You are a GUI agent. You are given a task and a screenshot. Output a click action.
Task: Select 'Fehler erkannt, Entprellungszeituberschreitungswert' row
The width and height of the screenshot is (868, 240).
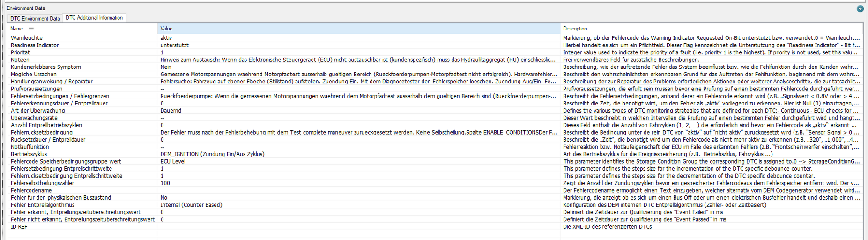click(x=76, y=212)
